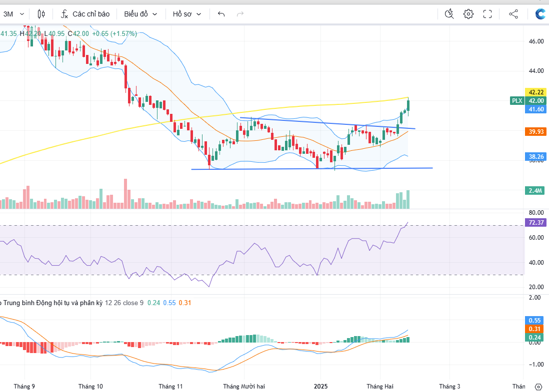Click the share chart icon

point(513,14)
